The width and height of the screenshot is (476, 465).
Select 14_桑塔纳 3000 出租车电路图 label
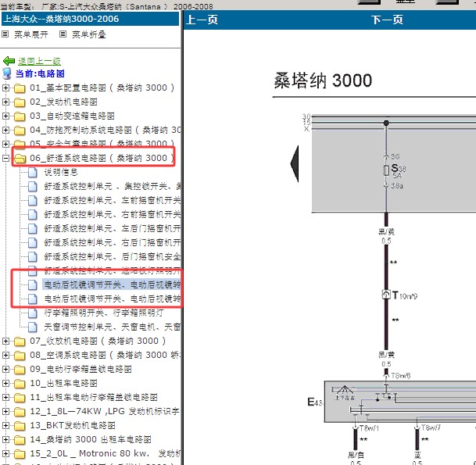click(x=91, y=439)
